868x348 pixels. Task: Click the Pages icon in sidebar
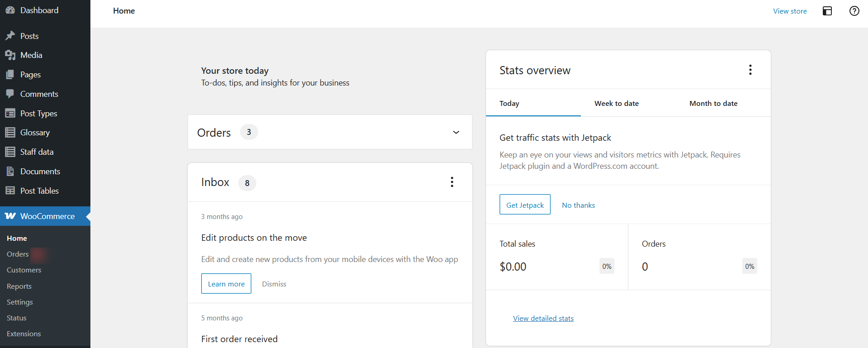click(10, 75)
